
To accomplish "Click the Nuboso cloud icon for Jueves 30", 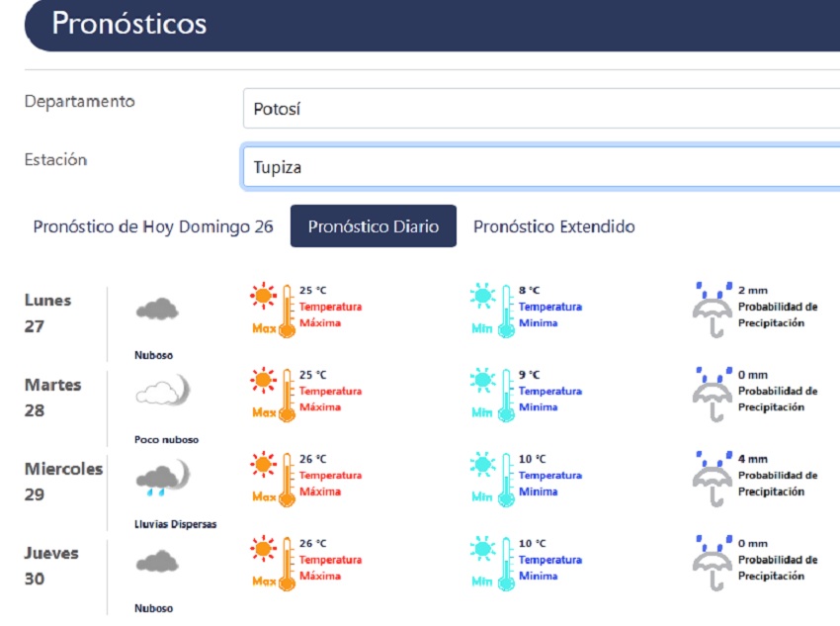I will point(156,563).
